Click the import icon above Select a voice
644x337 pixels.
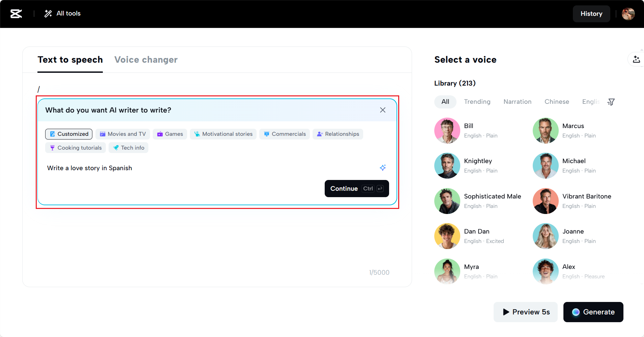[637, 59]
